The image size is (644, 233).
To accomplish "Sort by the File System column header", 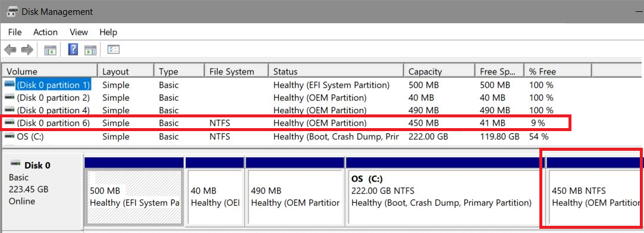I will [x=236, y=72].
